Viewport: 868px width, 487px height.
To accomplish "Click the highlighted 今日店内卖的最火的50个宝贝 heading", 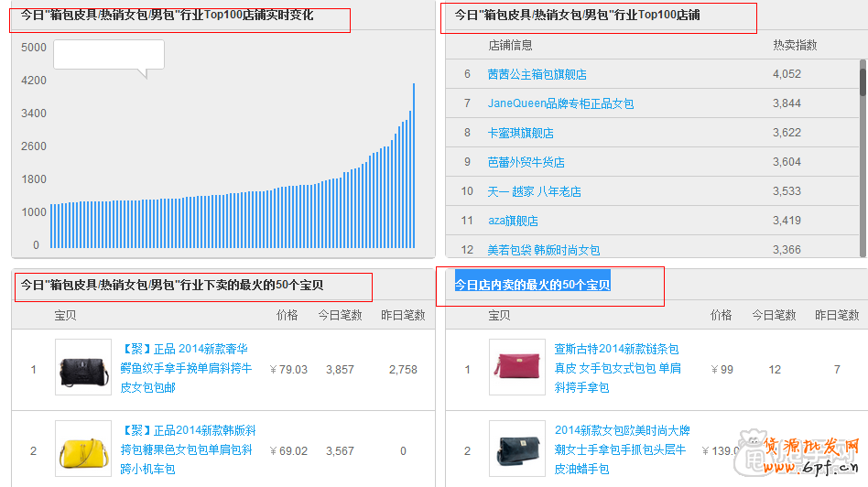I will point(533,285).
